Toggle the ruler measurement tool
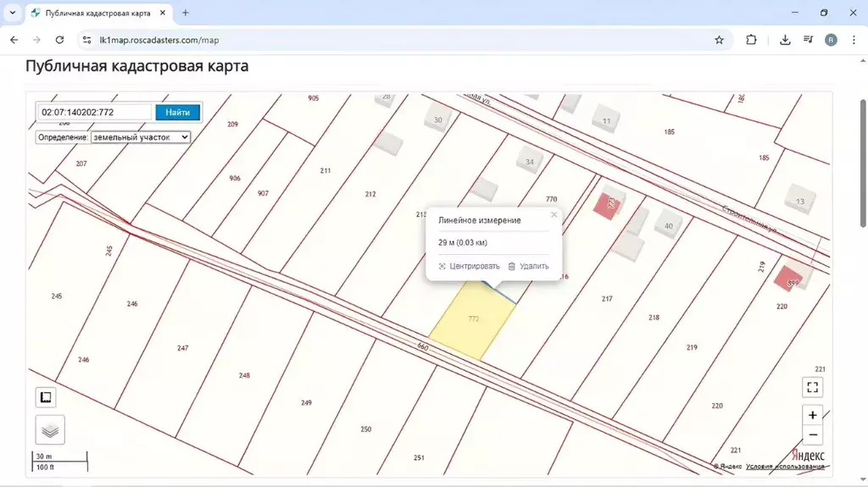The image size is (868, 487). tap(46, 397)
